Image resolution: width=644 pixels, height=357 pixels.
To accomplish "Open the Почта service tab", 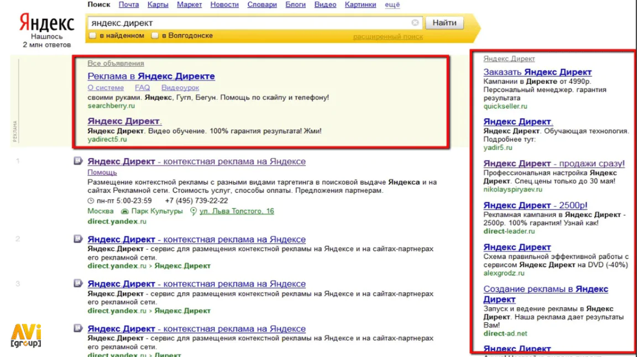I will (129, 4).
